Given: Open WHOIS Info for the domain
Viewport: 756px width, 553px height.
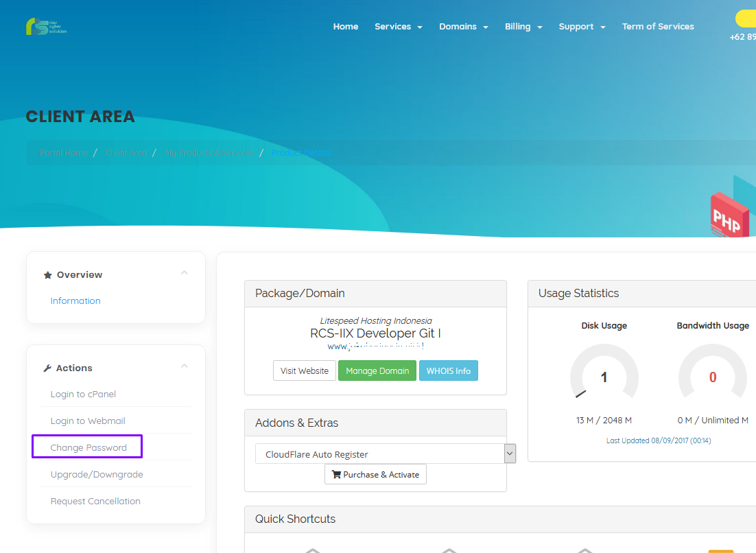Looking at the screenshot, I should coord(448,370).
